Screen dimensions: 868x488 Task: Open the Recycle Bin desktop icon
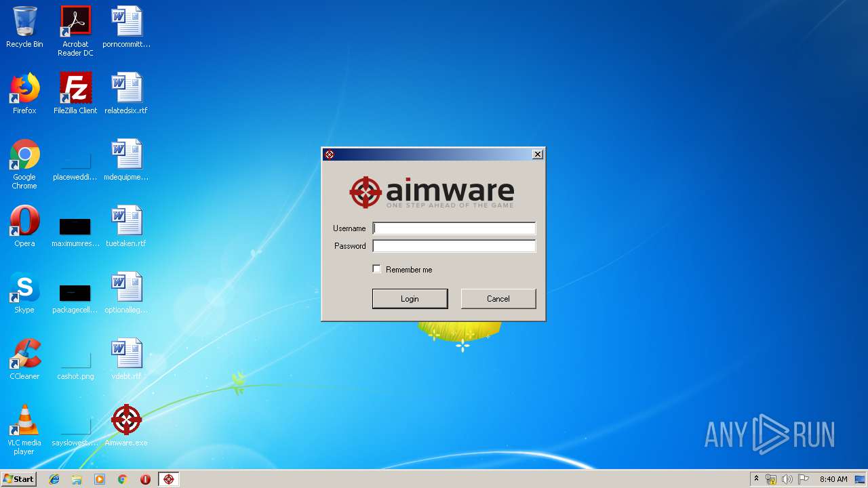[24, 27]
